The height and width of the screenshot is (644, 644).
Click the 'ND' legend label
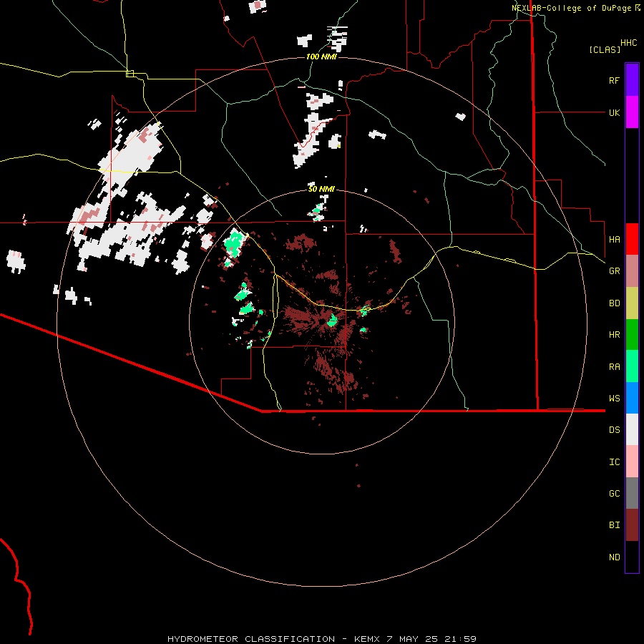614,557
